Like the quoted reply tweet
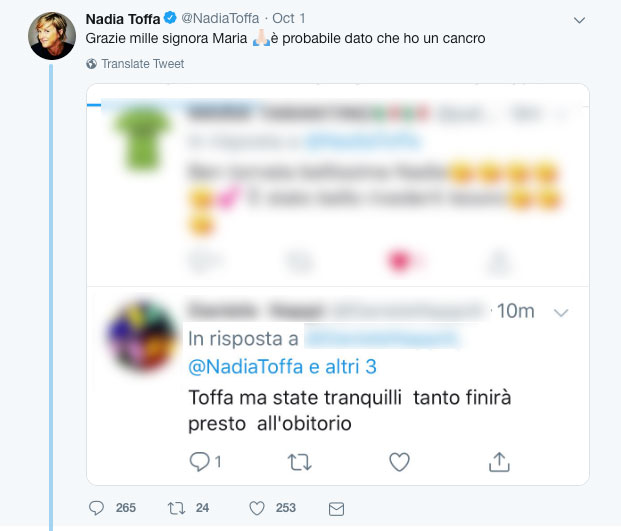This screenshot has height=531, width=621. click(399, 462)
